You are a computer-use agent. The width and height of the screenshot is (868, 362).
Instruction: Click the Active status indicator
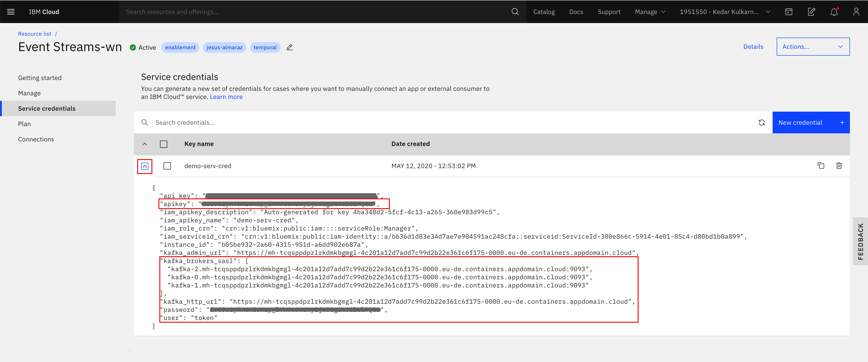point(143,47)
